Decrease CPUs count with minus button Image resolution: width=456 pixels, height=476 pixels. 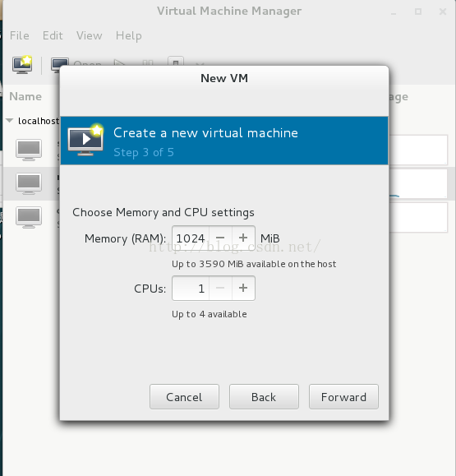pos(220,288)
